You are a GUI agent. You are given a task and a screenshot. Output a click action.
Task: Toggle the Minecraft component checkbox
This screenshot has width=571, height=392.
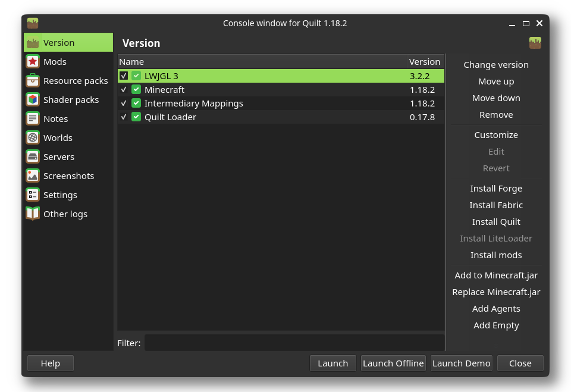[124, 90]
